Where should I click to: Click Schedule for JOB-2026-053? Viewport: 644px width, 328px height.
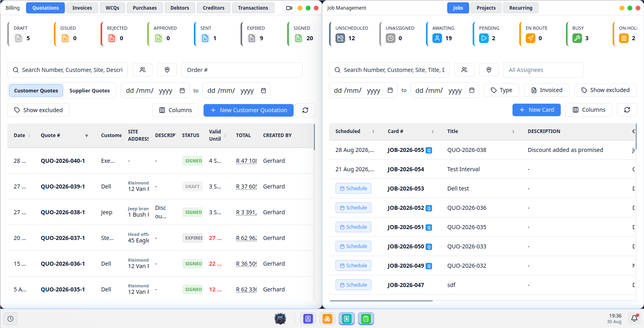click(353, 189)
